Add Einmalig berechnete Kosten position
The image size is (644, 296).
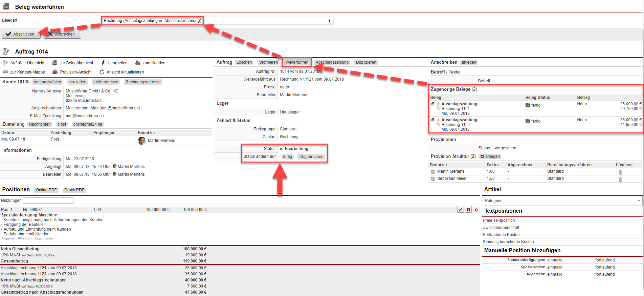pos(508,242)
